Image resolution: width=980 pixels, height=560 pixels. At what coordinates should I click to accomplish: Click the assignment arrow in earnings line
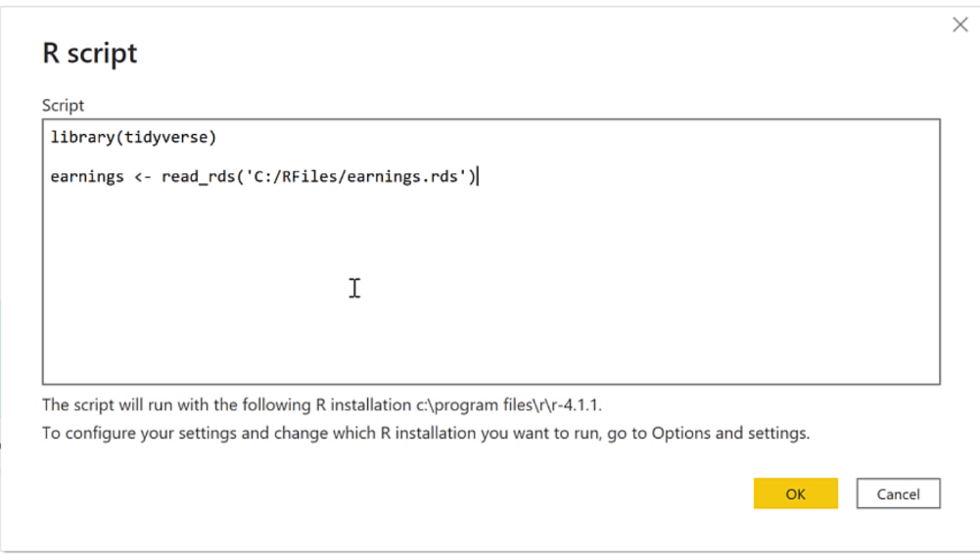pos(143,177)
